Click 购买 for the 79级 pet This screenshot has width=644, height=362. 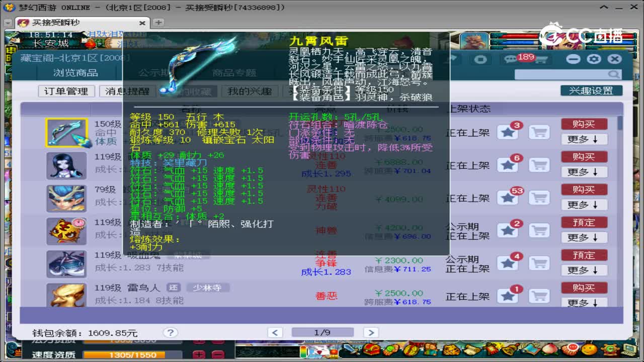pos(584,190)
